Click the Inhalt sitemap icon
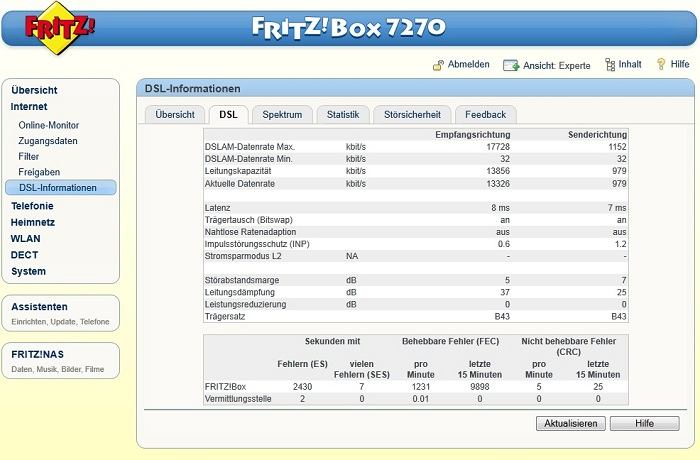700x460 pixels. [610, 65]
